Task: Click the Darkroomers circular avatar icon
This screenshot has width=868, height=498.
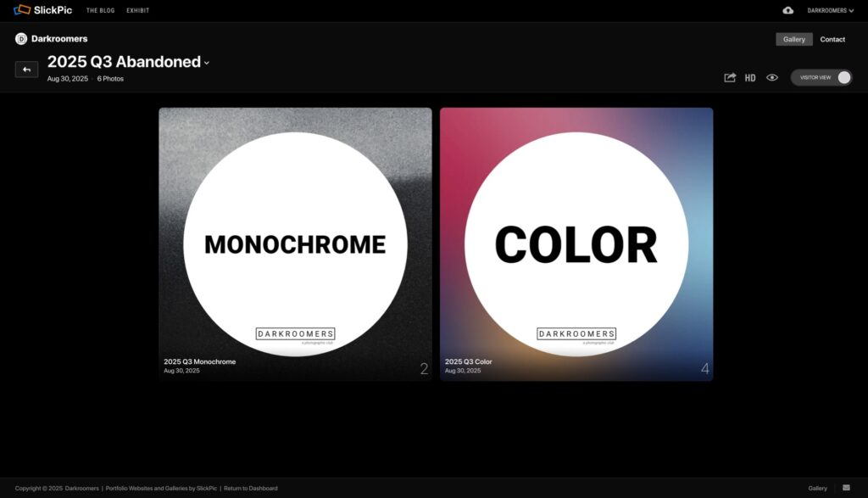Action: coord(21,39)
